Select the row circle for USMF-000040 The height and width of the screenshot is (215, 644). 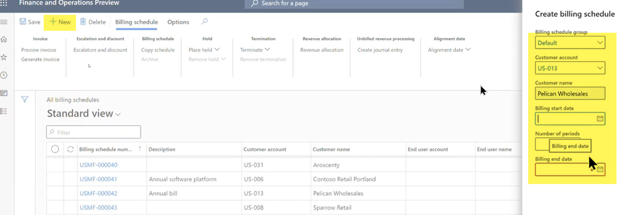pyautogui.click(x=55, y=165)
